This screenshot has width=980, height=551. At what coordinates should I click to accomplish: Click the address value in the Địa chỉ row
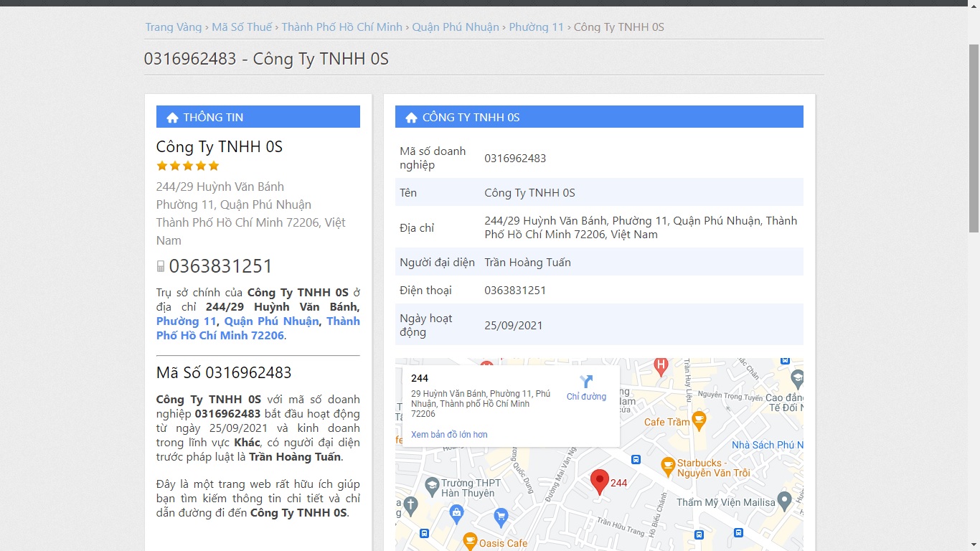click(x=641, y=227)
